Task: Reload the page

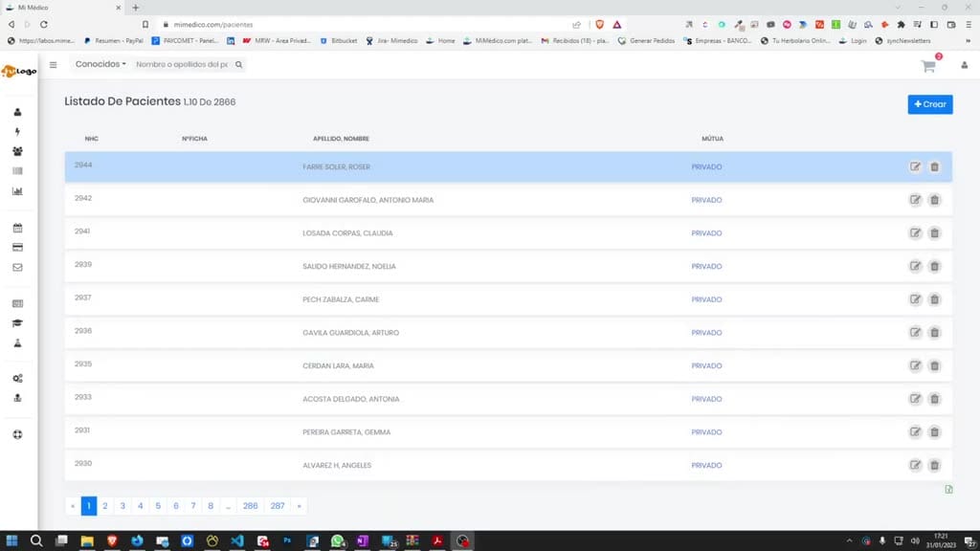Action: pyautogui.click(x=44, y=24)
